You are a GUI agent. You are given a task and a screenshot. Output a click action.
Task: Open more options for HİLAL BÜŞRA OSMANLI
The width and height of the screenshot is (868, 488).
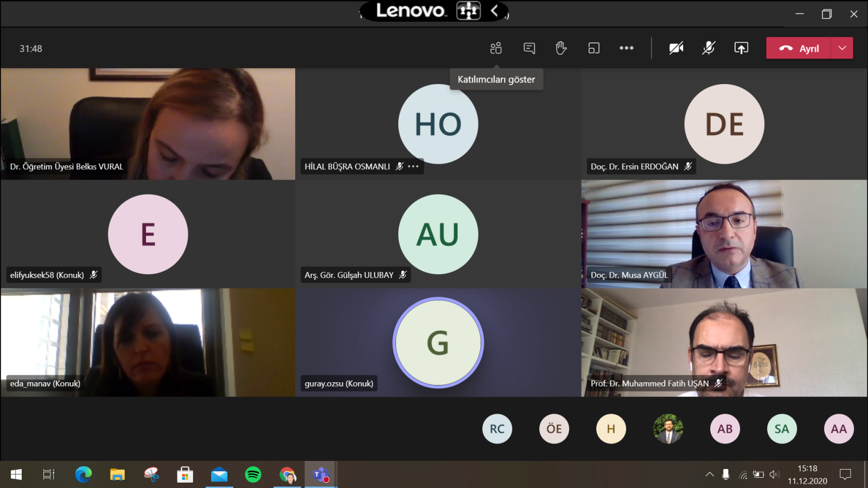(414, 166)
